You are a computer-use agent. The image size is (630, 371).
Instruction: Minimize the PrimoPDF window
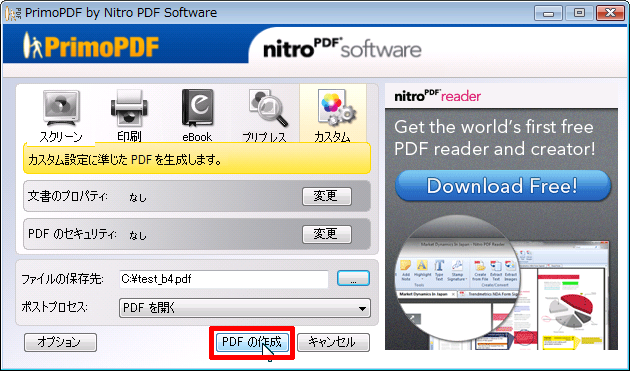(548, 13)
